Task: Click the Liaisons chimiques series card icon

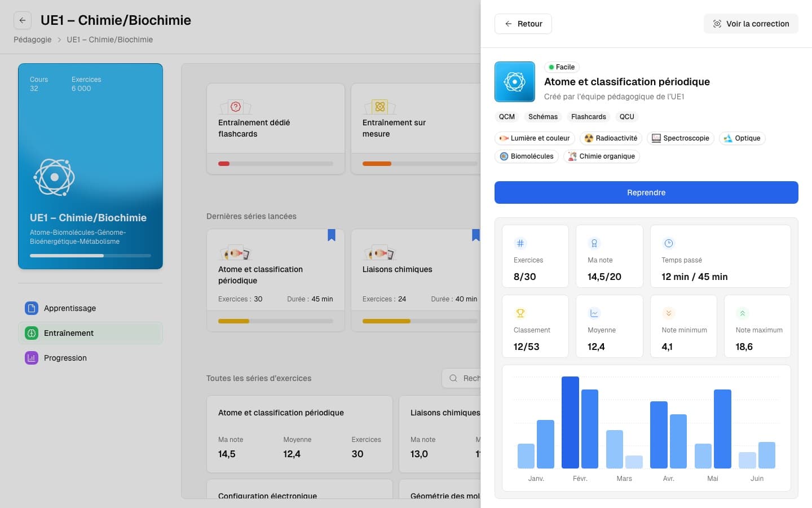Action: (x=380, y=253)
